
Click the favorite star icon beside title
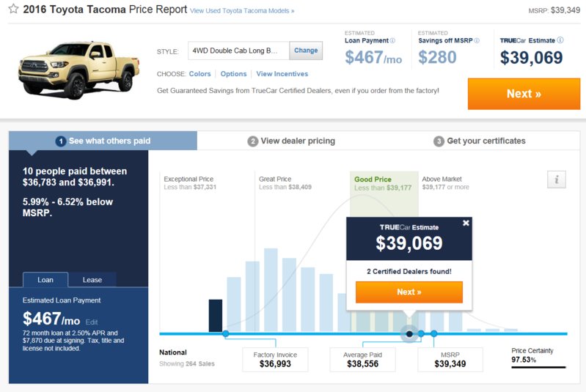tap(13, 9)
